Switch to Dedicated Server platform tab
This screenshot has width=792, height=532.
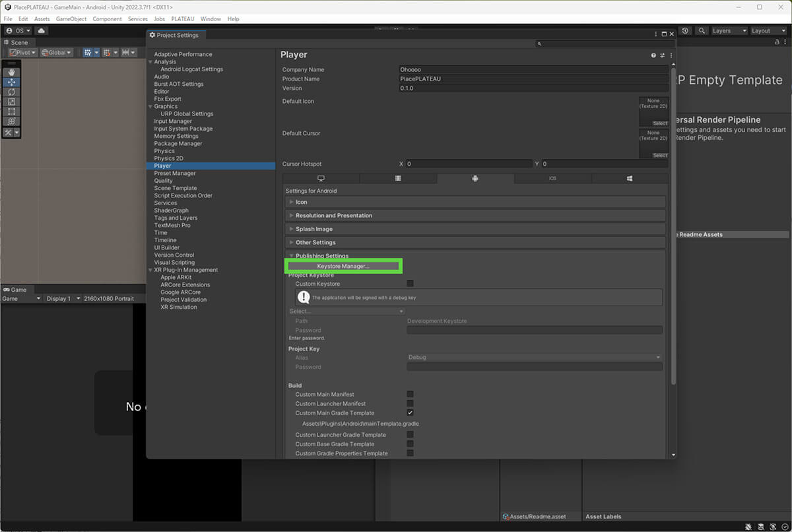(398, 178)
